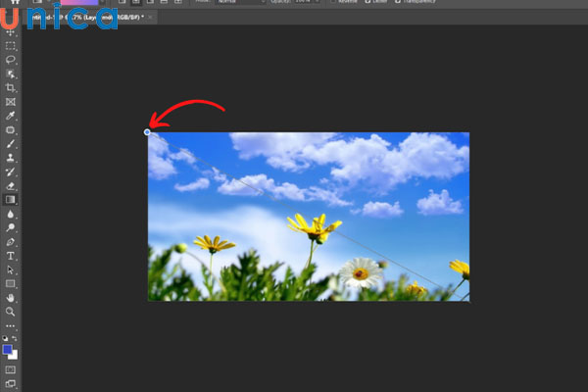This screenshot has width=588, height=392.
Task: Open the white background color picker
Action: point(14,356)
